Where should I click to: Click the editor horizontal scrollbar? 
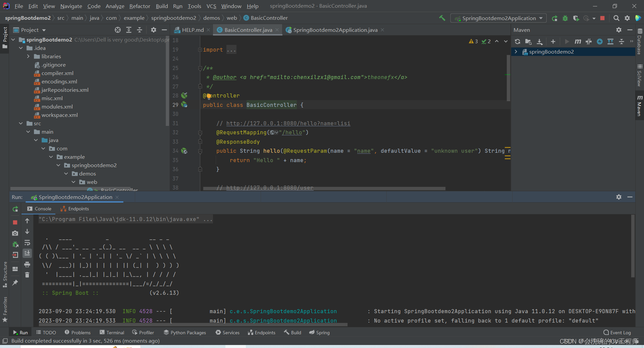[x=324, y=189]
